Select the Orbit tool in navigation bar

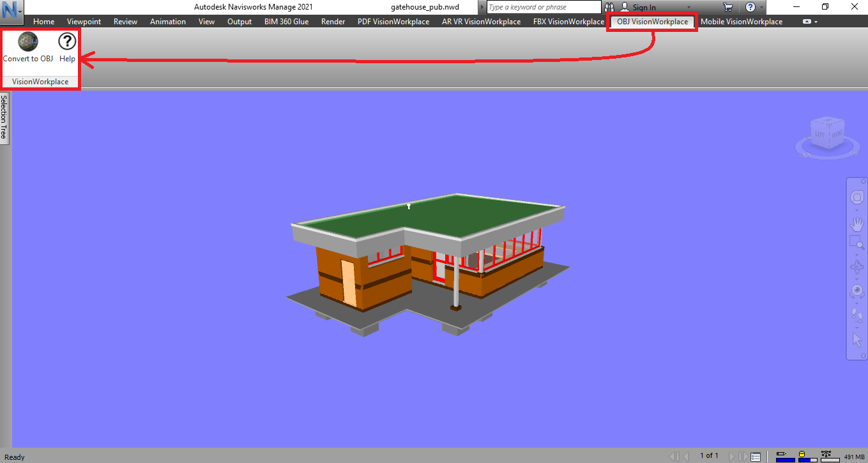click(x=857, y=267)
